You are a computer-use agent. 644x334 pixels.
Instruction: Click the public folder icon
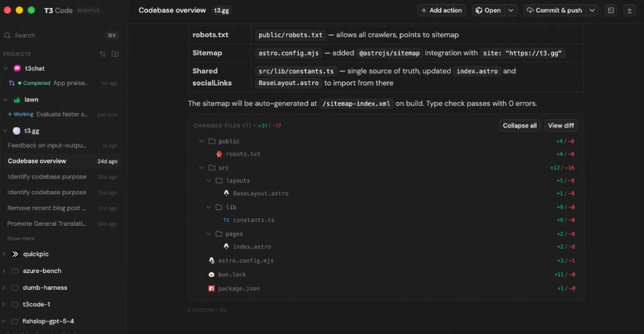pyautogui.click(x=211, y=141)
